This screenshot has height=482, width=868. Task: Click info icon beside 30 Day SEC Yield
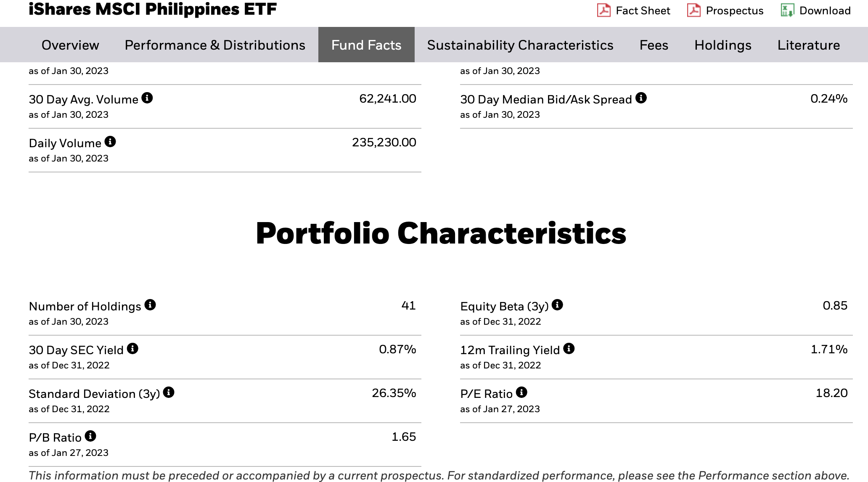tap(132, 349)
